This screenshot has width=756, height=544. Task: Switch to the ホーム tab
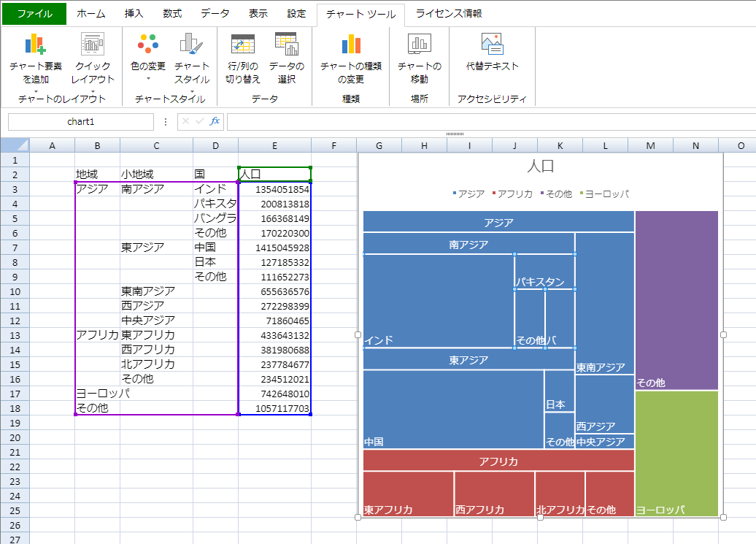[x=90, y=14]
